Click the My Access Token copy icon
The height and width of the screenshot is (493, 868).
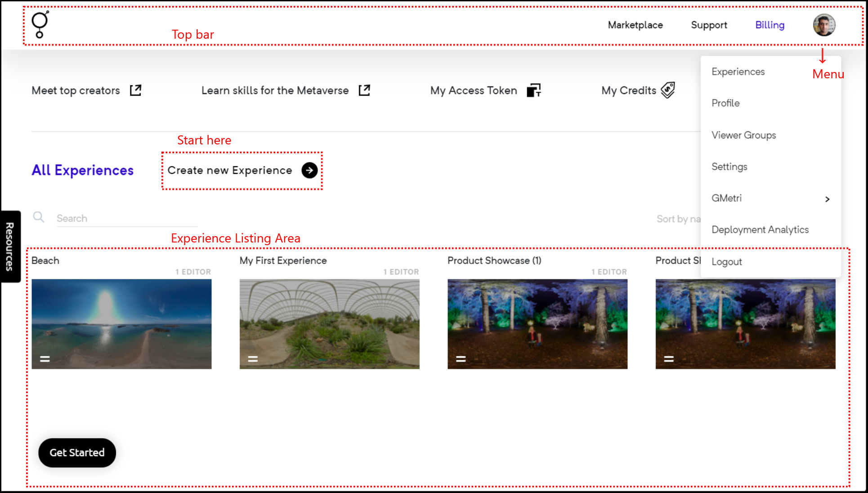534,90
